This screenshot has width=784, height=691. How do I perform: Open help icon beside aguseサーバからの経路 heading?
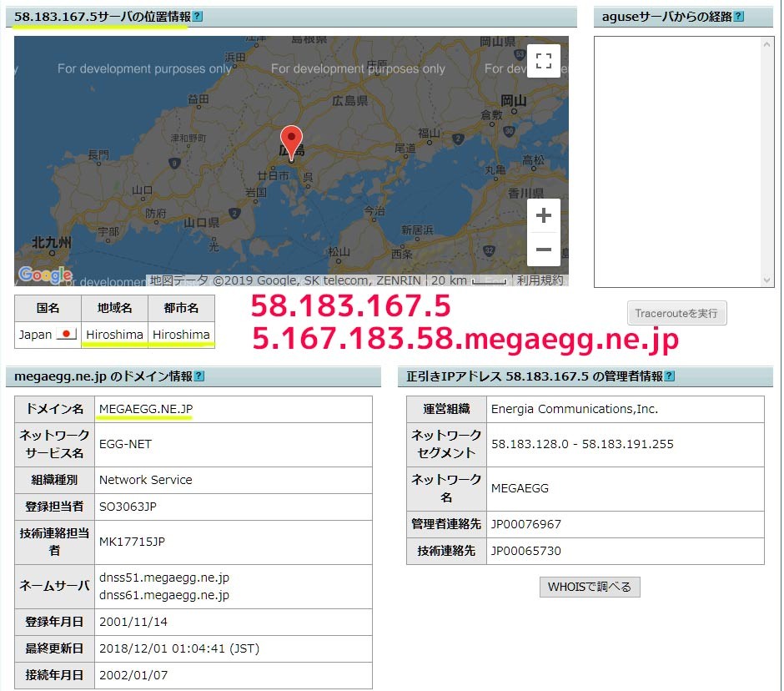(x=738, y=17)
